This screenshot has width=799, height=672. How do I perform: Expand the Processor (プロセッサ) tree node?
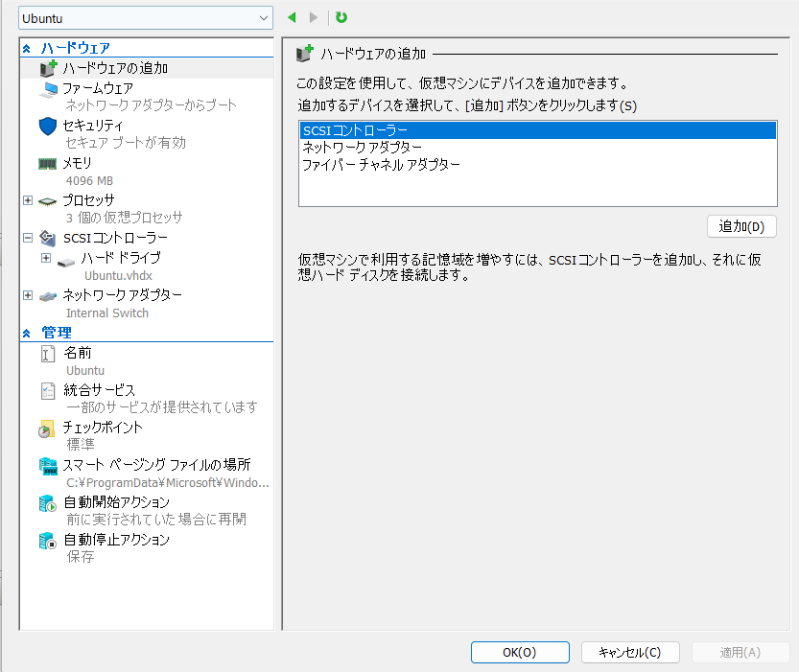tap(28, 200)
